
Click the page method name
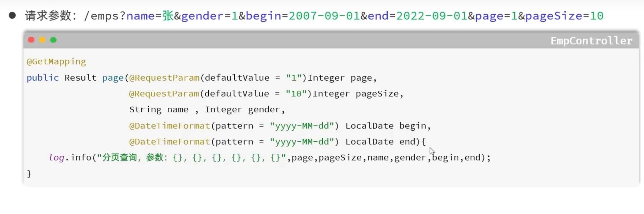point(113,78)
